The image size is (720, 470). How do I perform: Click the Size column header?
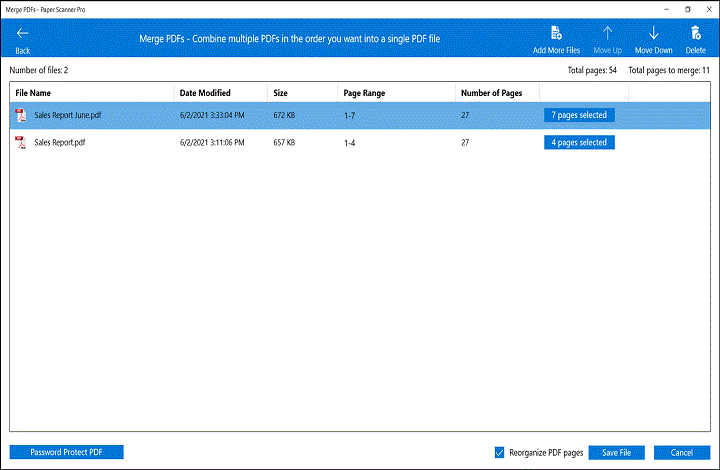tap(281, 93)
